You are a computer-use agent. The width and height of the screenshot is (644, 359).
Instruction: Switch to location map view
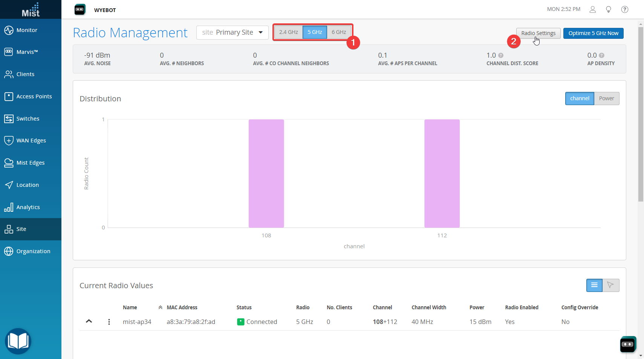click(x=611, y=285)
